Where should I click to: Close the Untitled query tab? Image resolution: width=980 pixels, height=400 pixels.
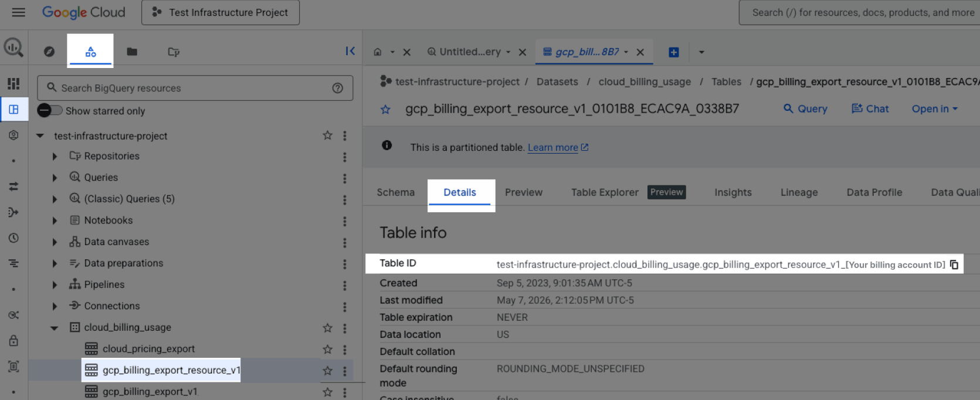click(523, 52)
